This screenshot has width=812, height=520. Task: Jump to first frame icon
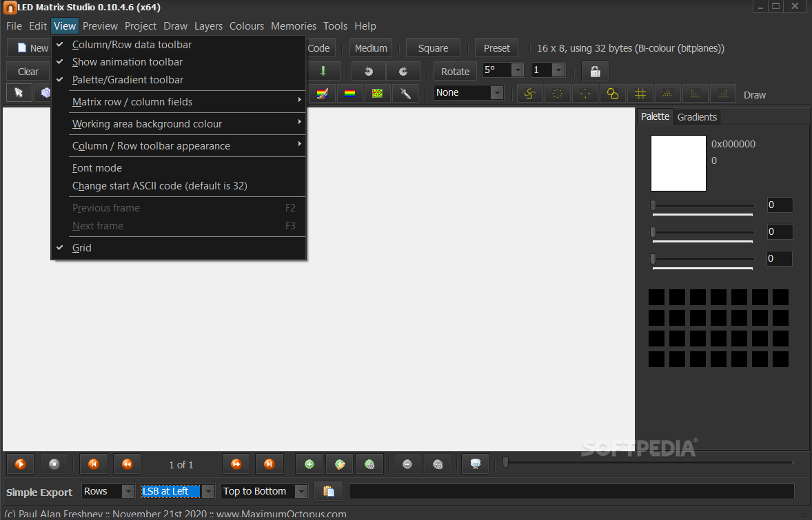[x=93, y=464]
